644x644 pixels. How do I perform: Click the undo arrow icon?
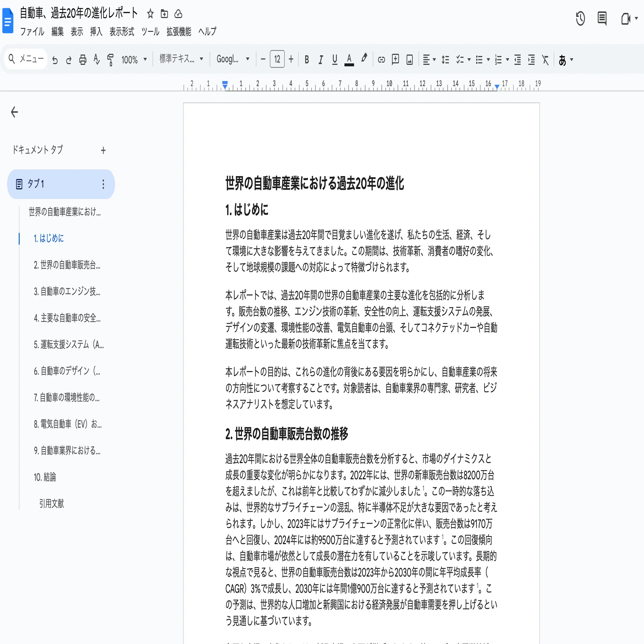[x=55, y=60]
